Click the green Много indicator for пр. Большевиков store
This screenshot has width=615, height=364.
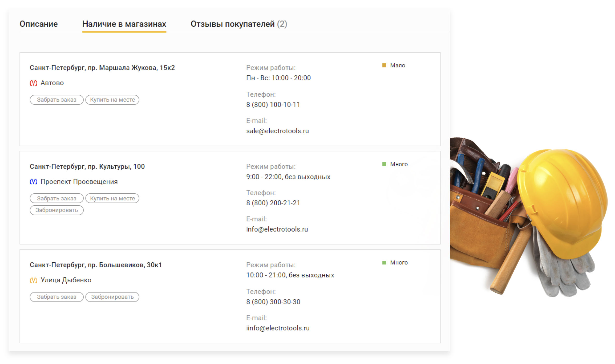coord(384,263)
